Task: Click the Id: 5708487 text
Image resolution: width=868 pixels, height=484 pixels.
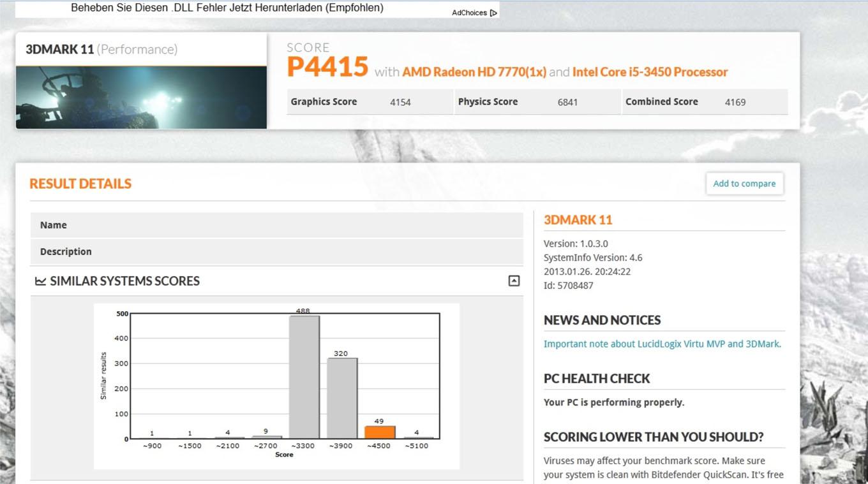Action: [569, 286]
